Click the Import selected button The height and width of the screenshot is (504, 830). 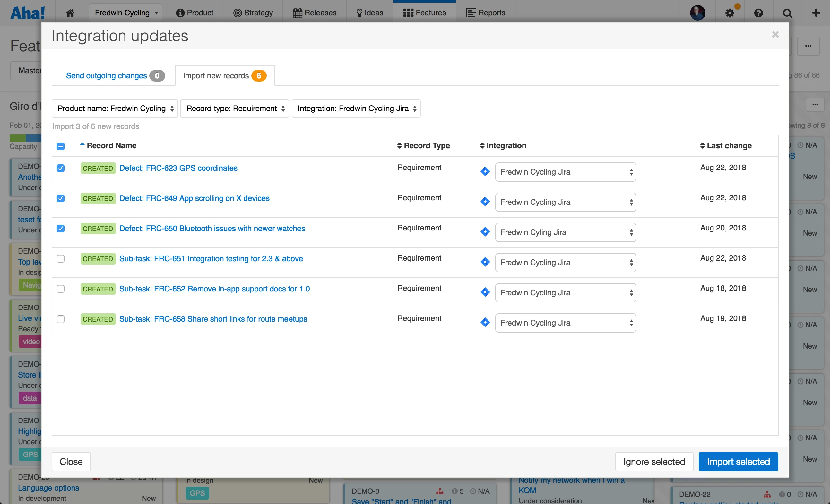pyautogui.click(x=738, y=461)
